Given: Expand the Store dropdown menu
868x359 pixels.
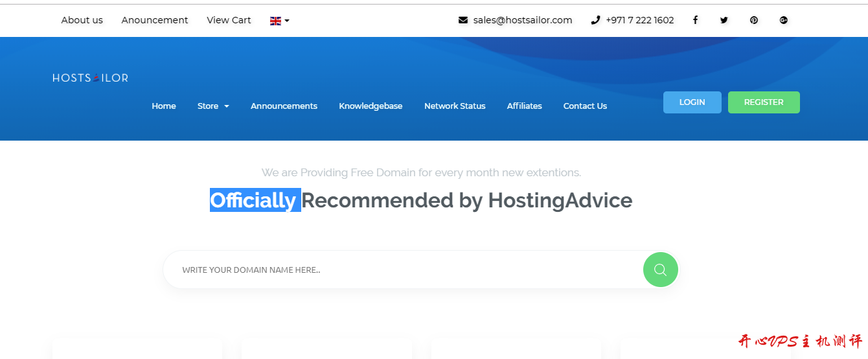Looking at the screenshot, I should [x=213, y=106].
